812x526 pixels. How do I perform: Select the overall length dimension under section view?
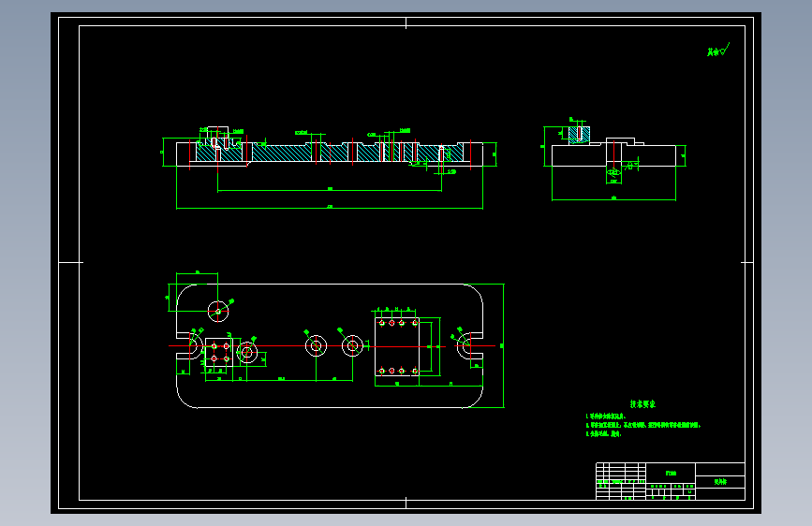click(330, 208)
